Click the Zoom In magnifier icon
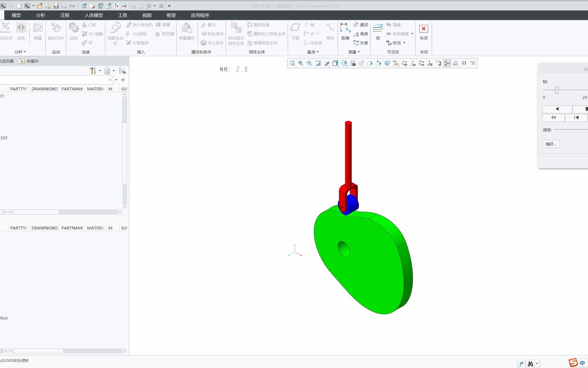This screenshot has width=588, height=368. pyautogui.click(x=301, y=63)
